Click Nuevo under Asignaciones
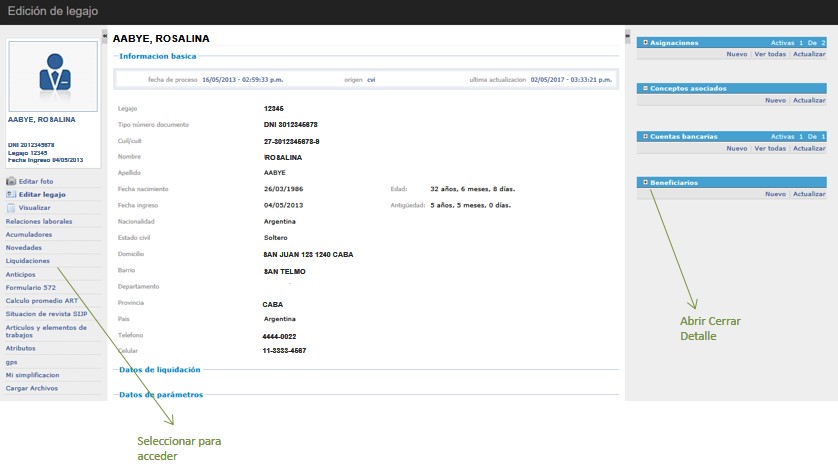 (736, 54)
